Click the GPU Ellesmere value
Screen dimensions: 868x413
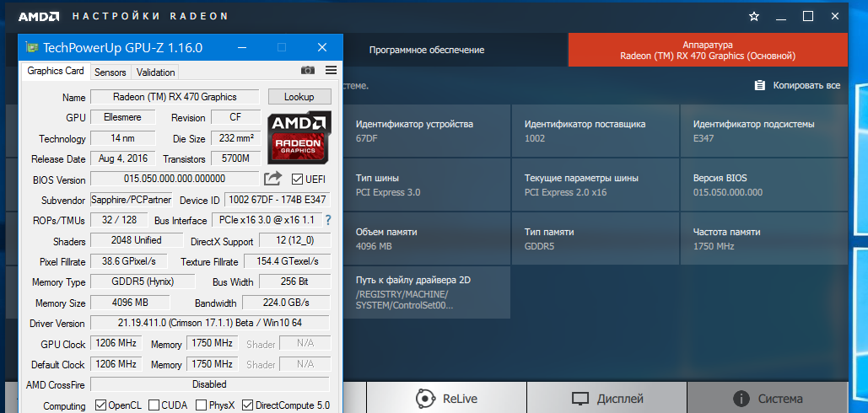coord(122,117)
